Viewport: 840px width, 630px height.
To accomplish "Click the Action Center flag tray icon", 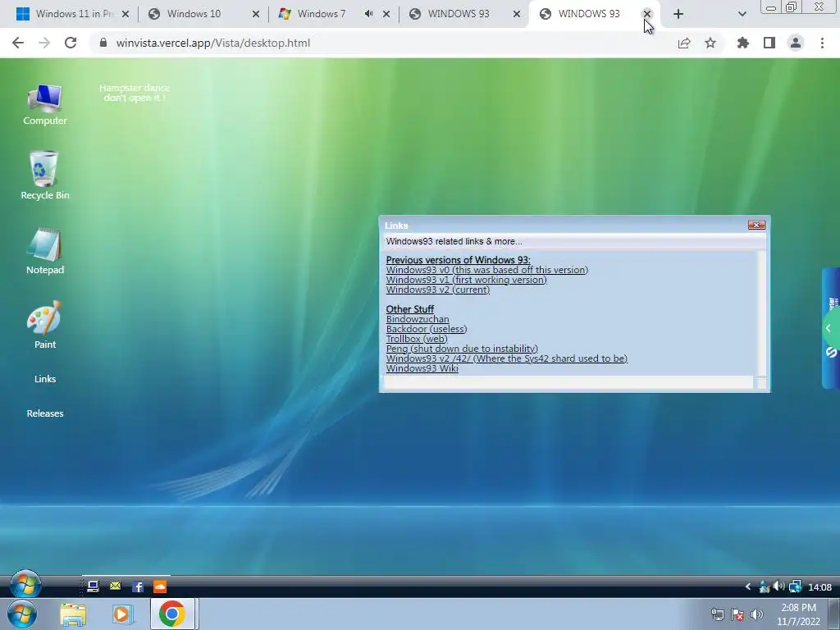I will coord(737,614).
